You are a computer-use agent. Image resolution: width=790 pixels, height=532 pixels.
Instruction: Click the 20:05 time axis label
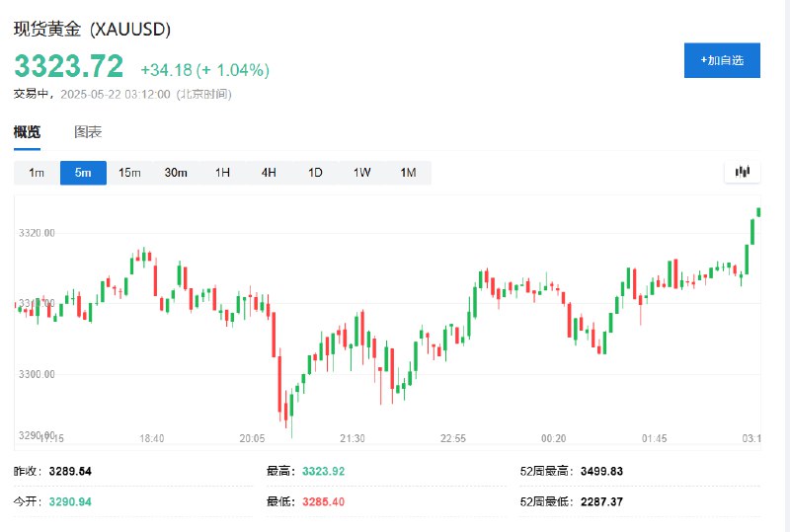(252, 438)
